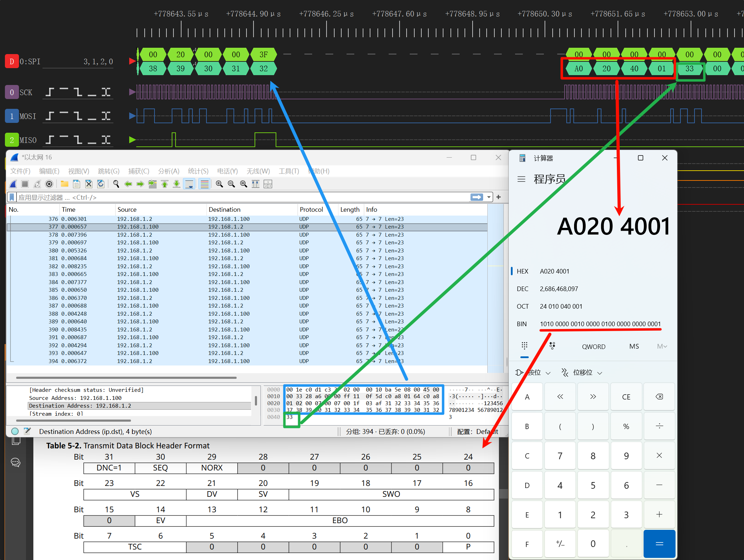Switch to the bit toggling keypad

point(552,346)
